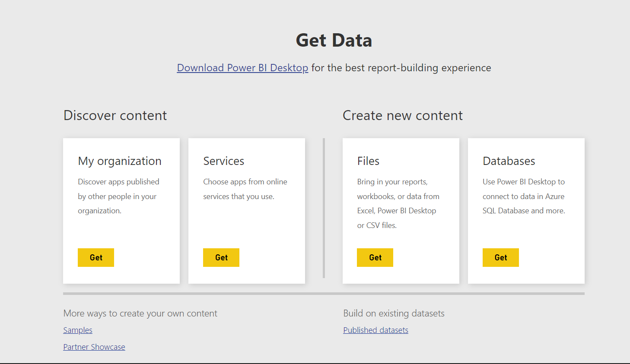Image resolution: width=630 pixels, height=364 pixels.
Task: Click the Create new content heading
Action: click(403, 116)
